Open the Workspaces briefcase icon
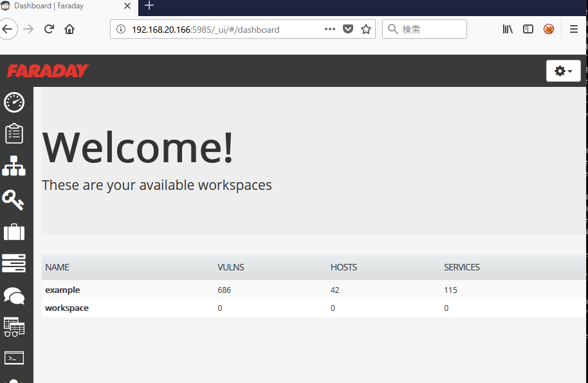Viewport: 588px width, 383px height. tap(14, 232)
